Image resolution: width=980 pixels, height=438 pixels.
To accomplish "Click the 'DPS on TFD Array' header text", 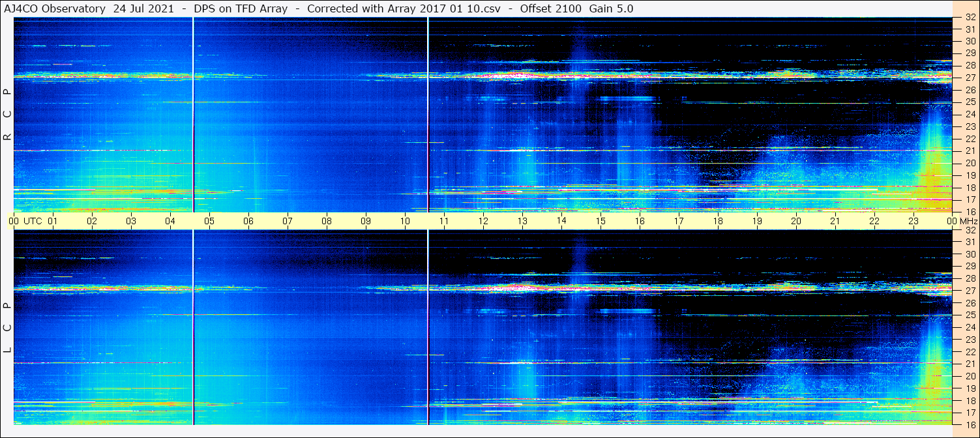I will pos(241,8).
